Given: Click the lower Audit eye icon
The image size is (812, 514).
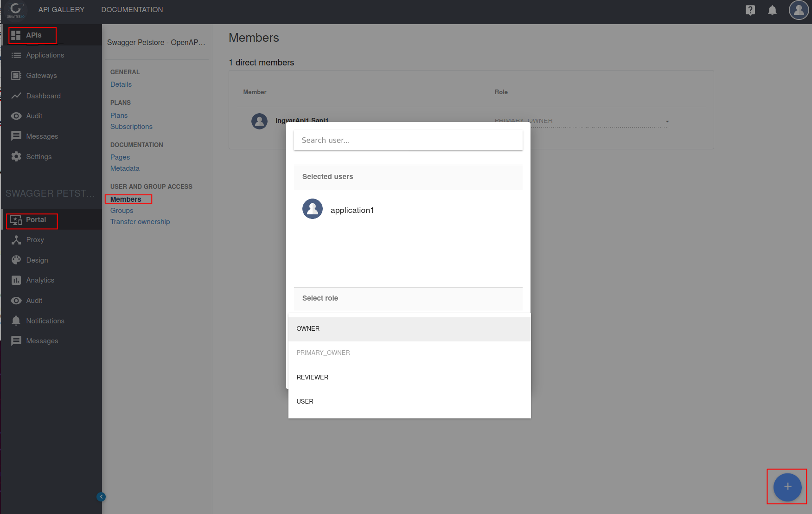Looking at the screenshot, I should (x=16, y=301).
